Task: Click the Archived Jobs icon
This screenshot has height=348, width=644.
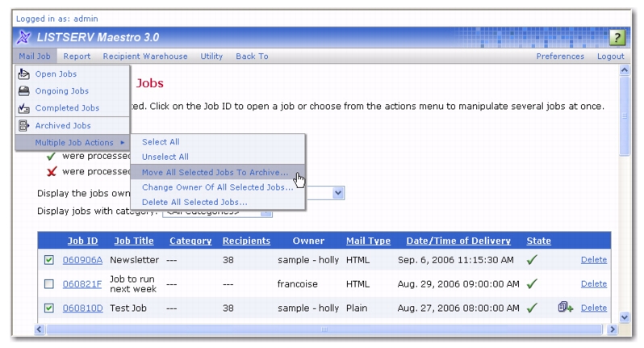Action: pos(24,126)
